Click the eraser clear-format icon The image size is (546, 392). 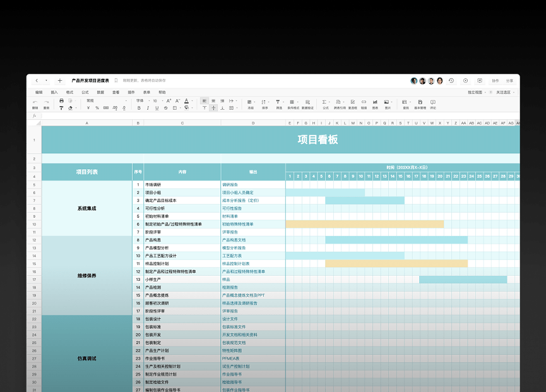(70, 108)
